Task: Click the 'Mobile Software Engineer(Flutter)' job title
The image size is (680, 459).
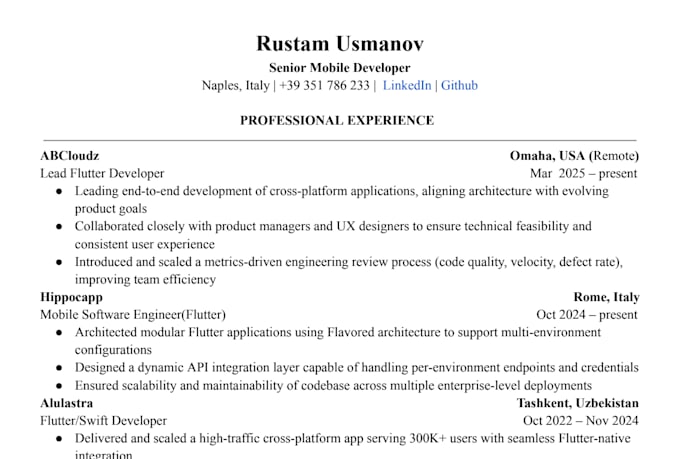Action: coord(133,315)
